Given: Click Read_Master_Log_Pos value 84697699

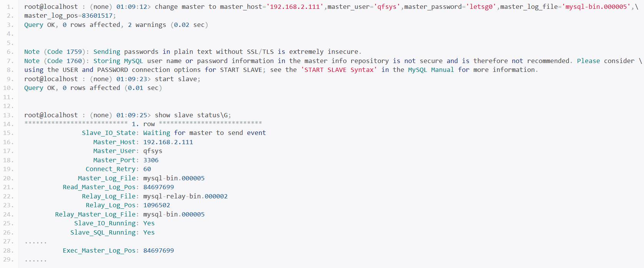Looking at the screenshot, I should 158,187.
